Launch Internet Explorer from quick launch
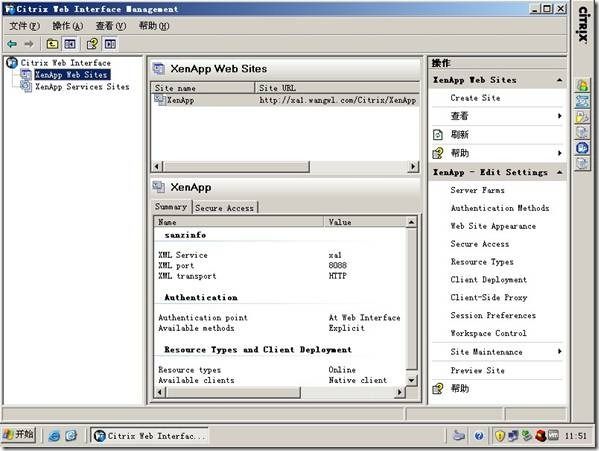The image size is (599, 451). pyautogui.click(x=54, y=436)
